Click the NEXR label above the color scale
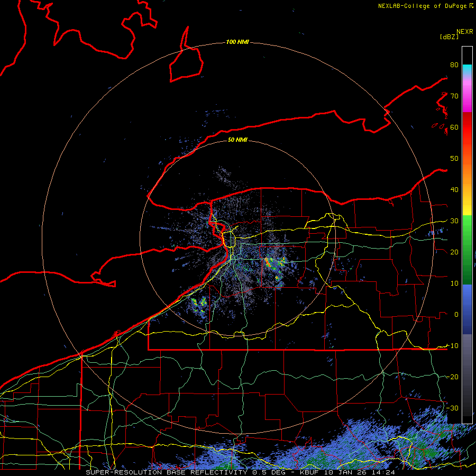Image resolution: width=476 pixels, height=476 pixels. pyautogui.click(x=465, y=32)
